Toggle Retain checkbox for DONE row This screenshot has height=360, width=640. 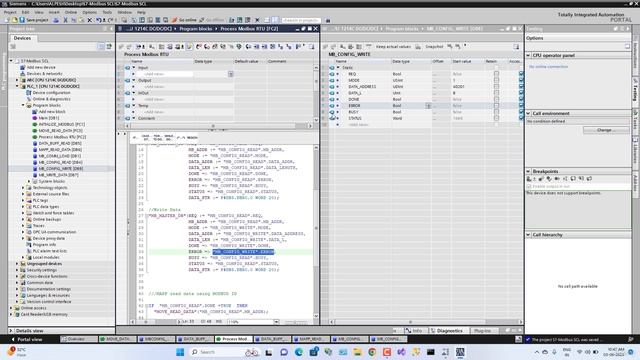coord(496,99)
